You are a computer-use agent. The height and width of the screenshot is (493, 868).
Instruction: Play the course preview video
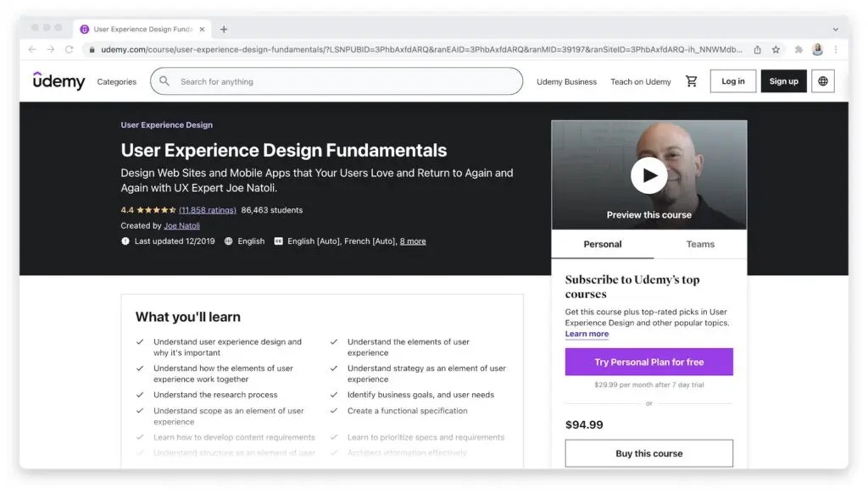click(x=648, y=175)
